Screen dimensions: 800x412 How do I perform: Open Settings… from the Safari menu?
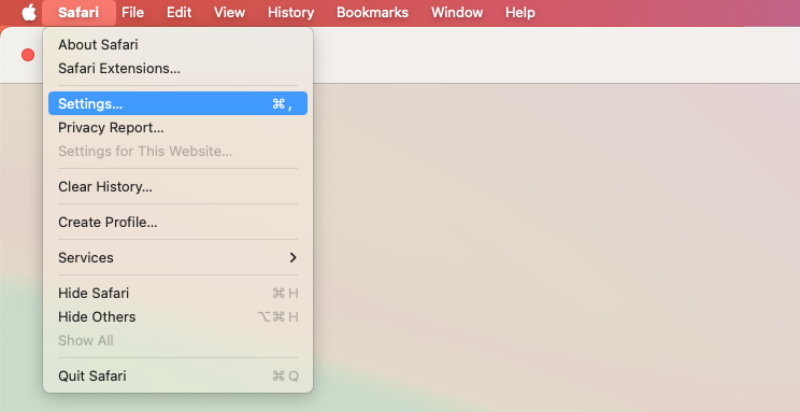click(178, 104)
